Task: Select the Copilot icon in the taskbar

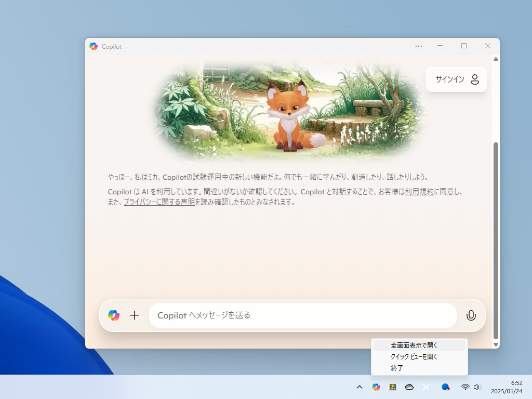Action: [x=376, y=387]
